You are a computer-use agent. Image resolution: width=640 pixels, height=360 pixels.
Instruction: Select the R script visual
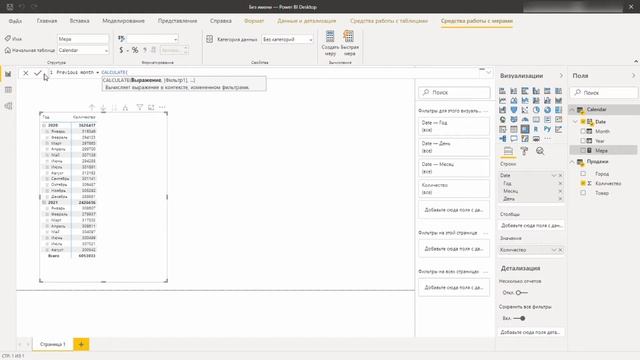click(536, 129)
